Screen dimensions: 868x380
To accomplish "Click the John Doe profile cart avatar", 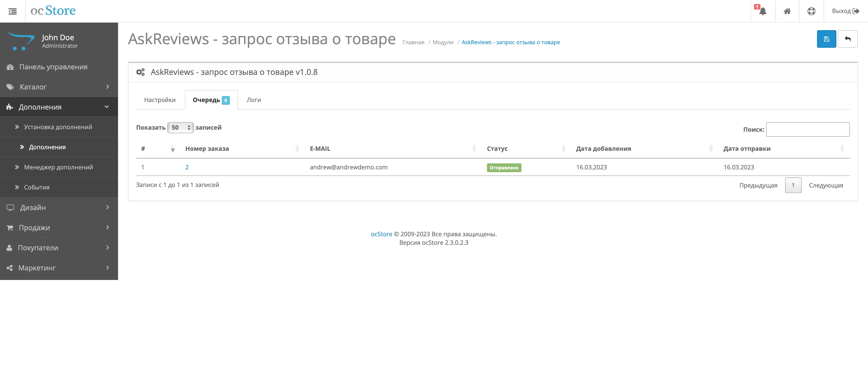I will point(21,41).
